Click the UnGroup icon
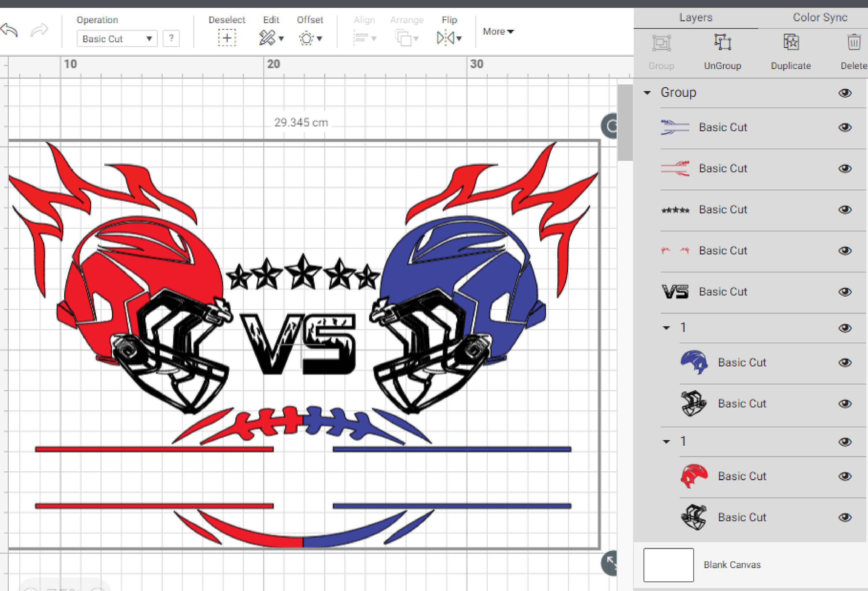868x591 pixels. 722,43
